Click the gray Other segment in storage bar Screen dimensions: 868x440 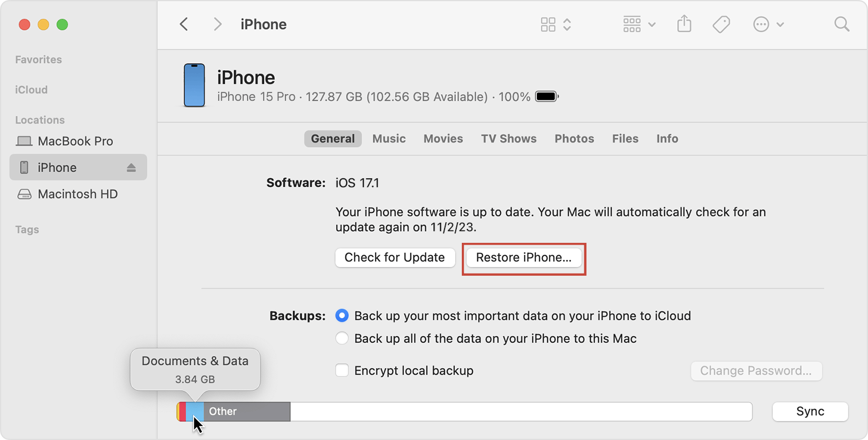point(246,412)
